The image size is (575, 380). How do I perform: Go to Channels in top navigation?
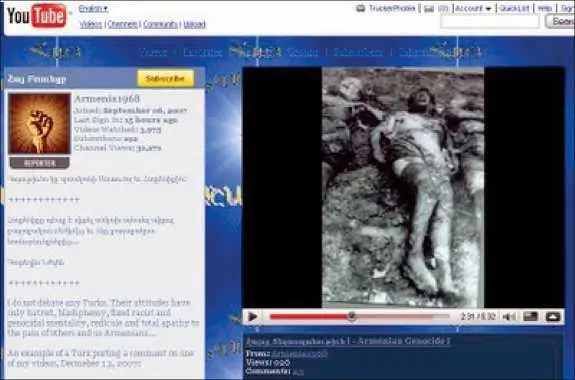[x=122, y=25]
